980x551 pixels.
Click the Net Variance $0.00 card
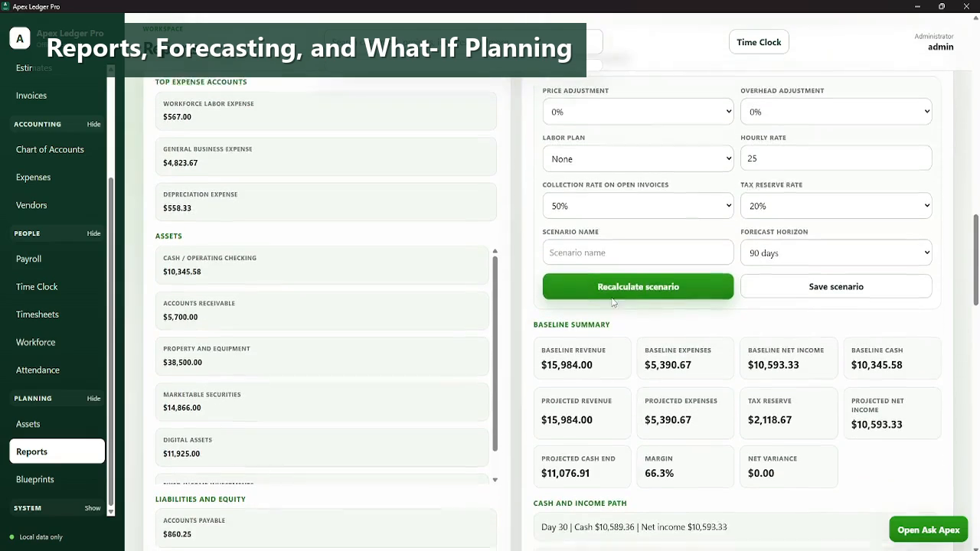789,467
